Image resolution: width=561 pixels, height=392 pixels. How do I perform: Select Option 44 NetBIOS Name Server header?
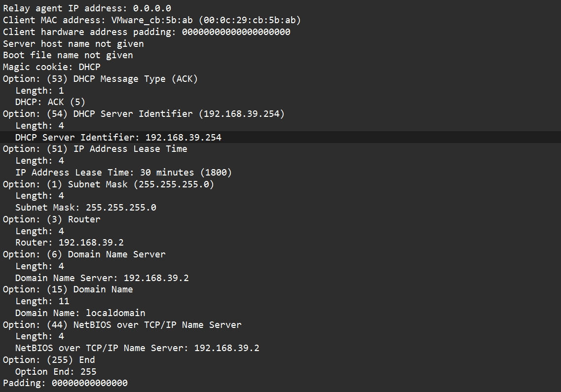point(122,325)
